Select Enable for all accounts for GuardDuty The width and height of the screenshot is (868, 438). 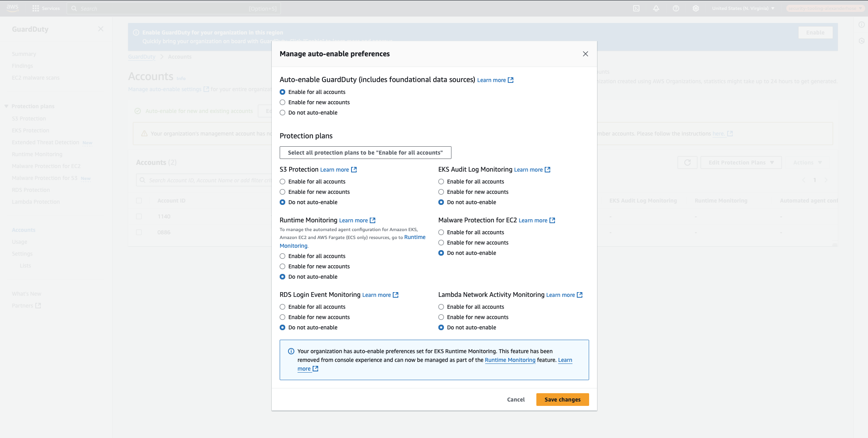pos(282,92)
